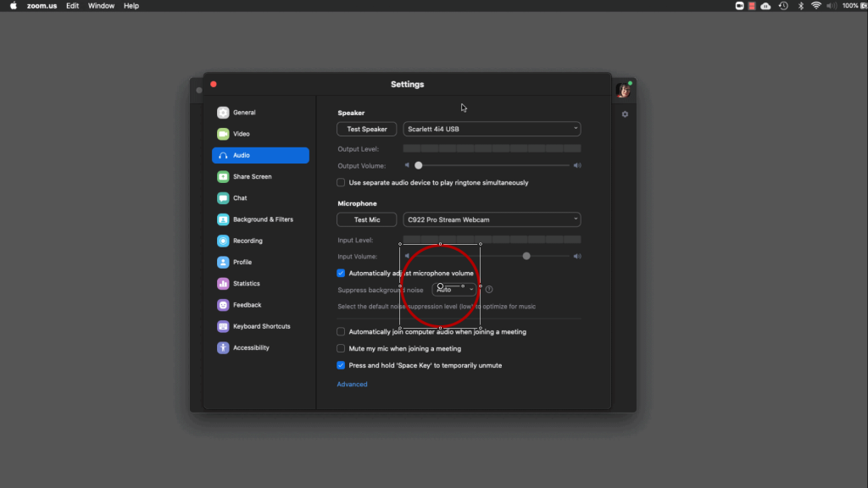Open the Statistics icon in sidebar

pyautogui.click(x=223, y=284)
